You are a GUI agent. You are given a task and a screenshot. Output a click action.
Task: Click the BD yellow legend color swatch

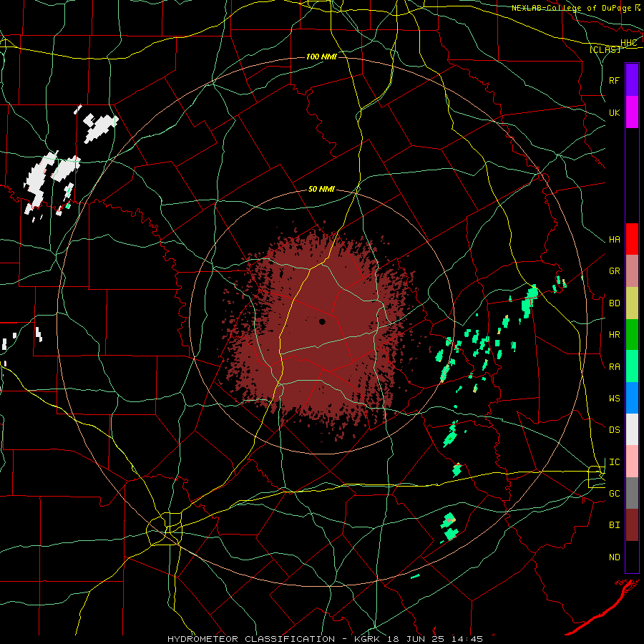click(x=632, y=303)
